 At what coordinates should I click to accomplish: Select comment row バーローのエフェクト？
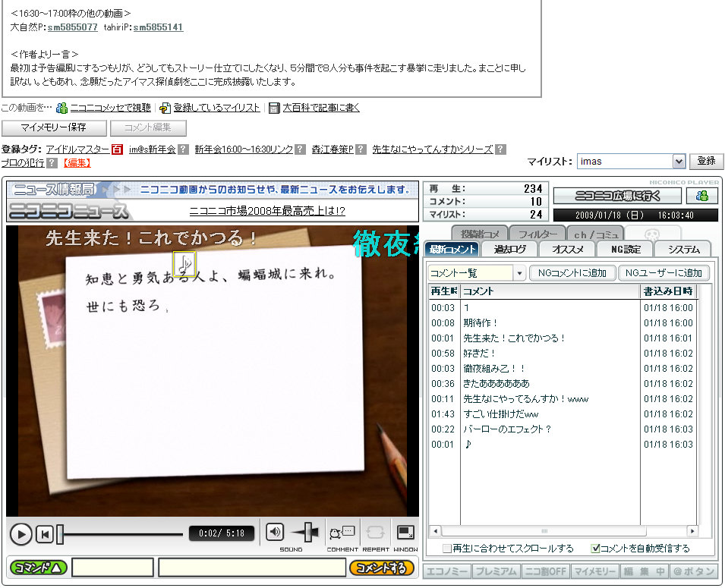click(x=563, y=429)
